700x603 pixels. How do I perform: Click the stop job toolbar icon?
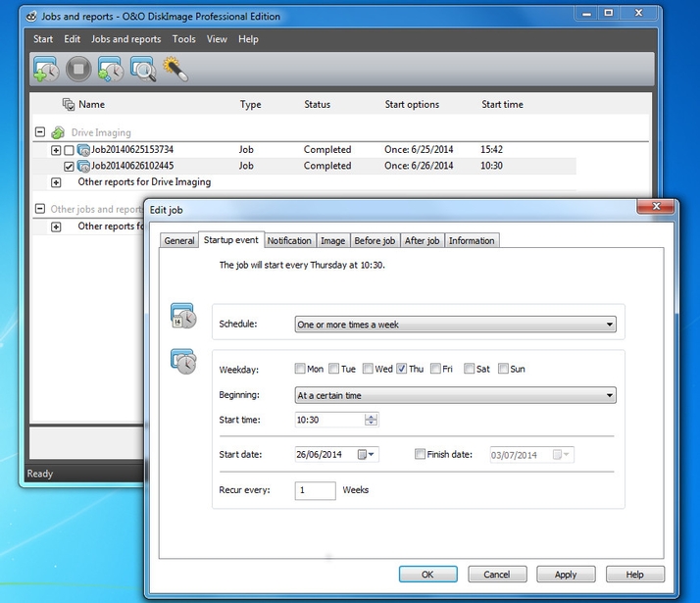(x=78, y=70)
